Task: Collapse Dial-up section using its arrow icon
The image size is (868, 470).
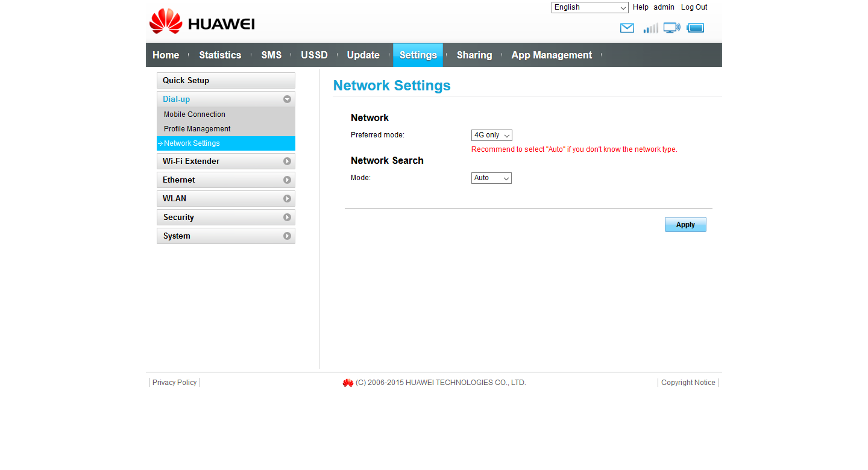Action: coord(287,99)
